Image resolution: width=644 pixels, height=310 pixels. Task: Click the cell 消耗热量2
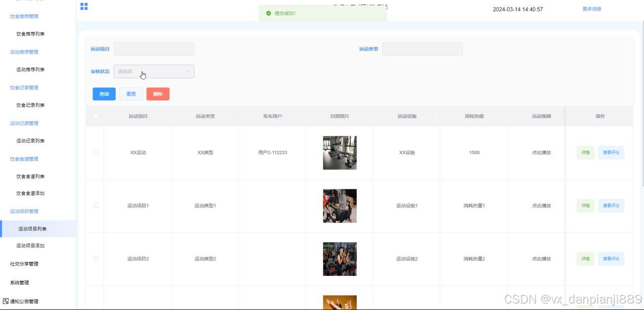(474, 259)
